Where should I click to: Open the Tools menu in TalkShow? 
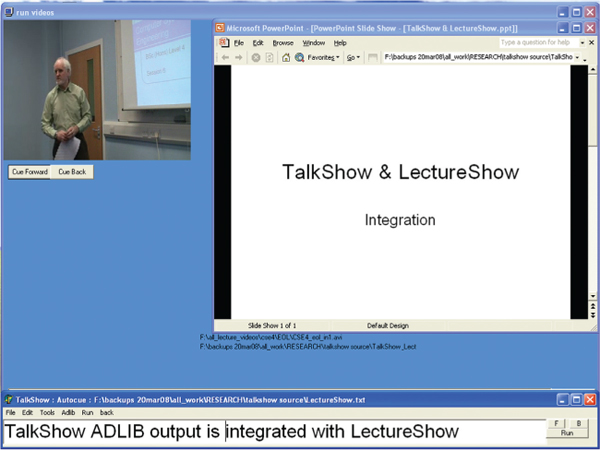pyautogui.click(x=47, y=412)
